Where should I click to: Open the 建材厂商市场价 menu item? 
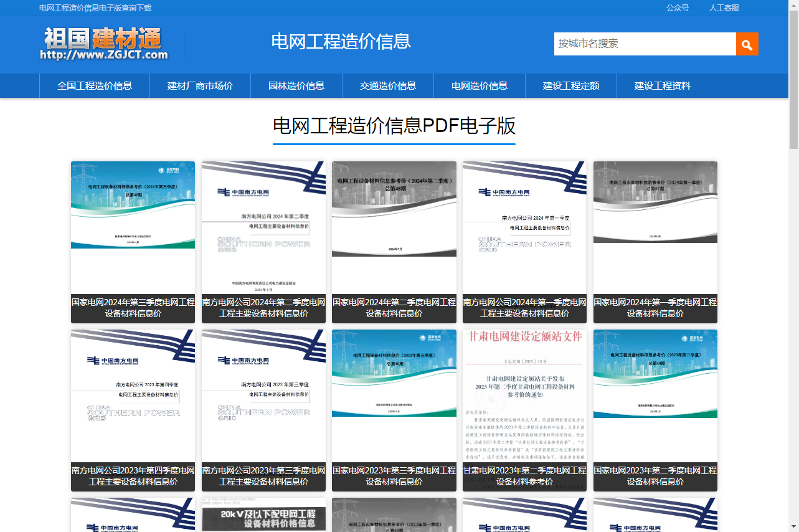[x=200, y=86]
